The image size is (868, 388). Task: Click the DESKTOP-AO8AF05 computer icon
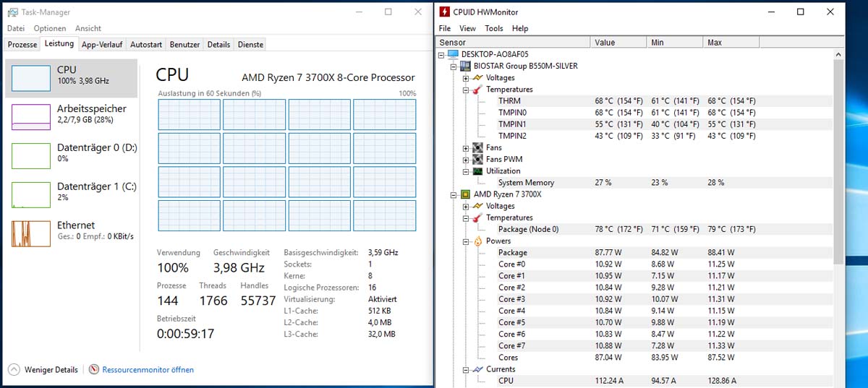[x=454, y=54]
